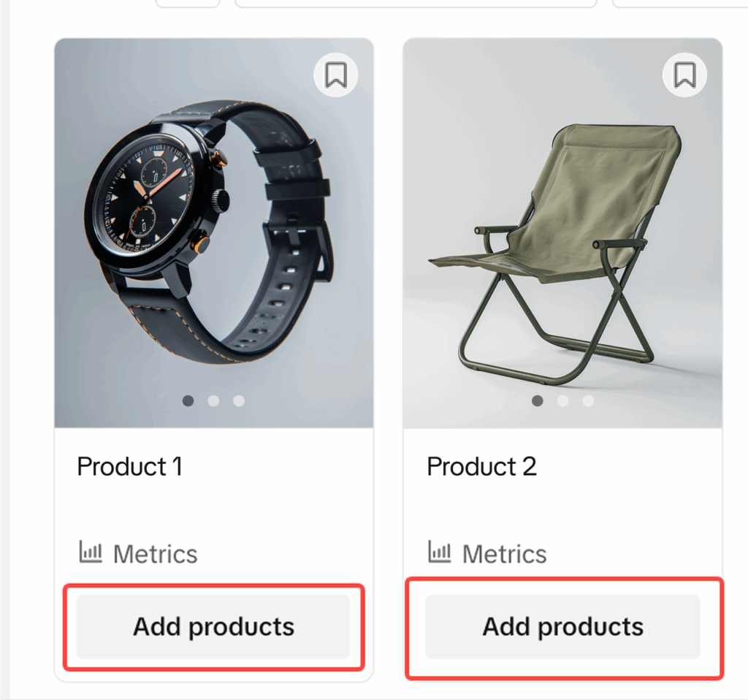Go to the third chair image dot
The height and width of the screenshot is (700, 748).
tap(588, 400)
